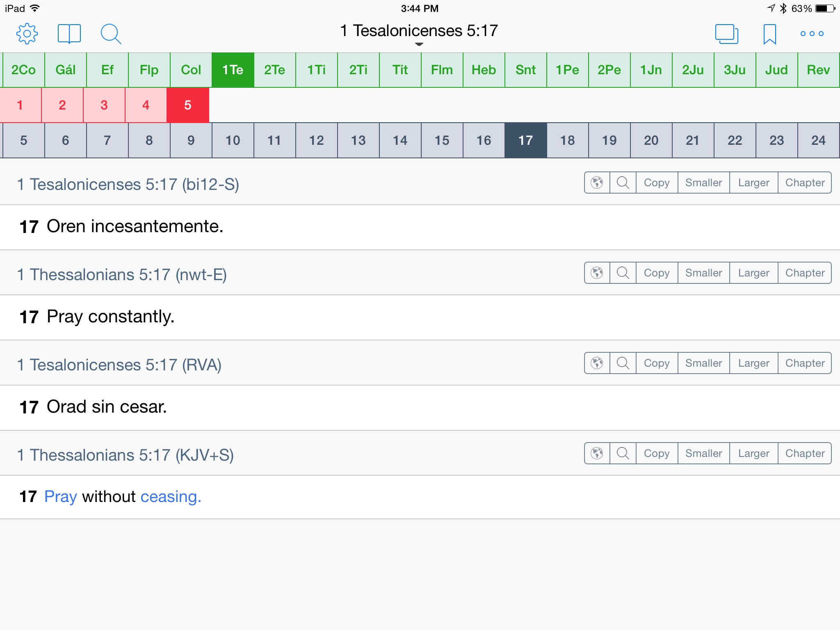Tap the open book library icon
Viewport: 840px width, 630px height.
click(69, 33)
